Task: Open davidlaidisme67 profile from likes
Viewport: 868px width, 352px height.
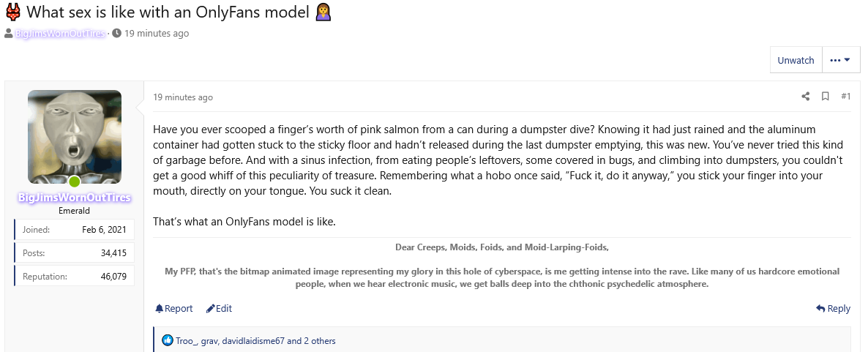Action: 253,341
